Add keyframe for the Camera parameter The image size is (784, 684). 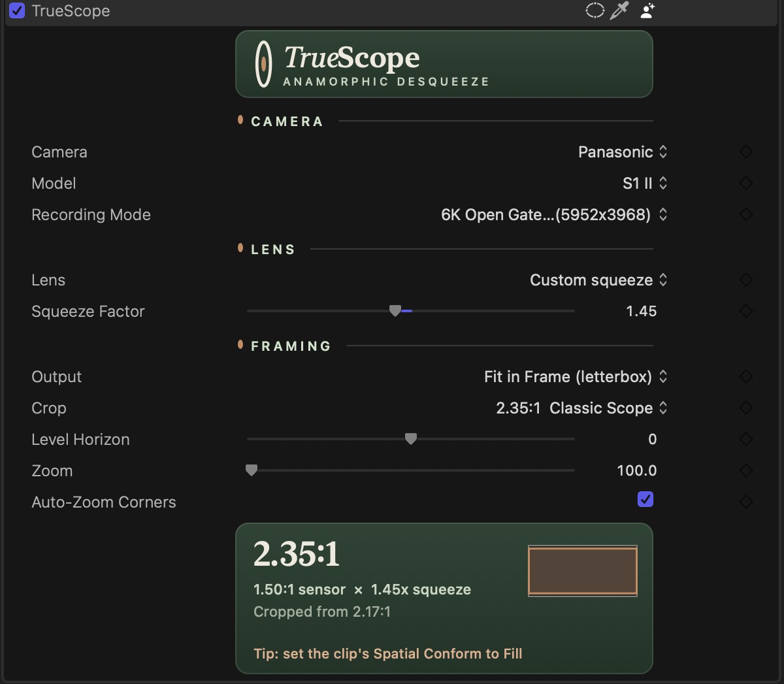(x=745, y=152)
